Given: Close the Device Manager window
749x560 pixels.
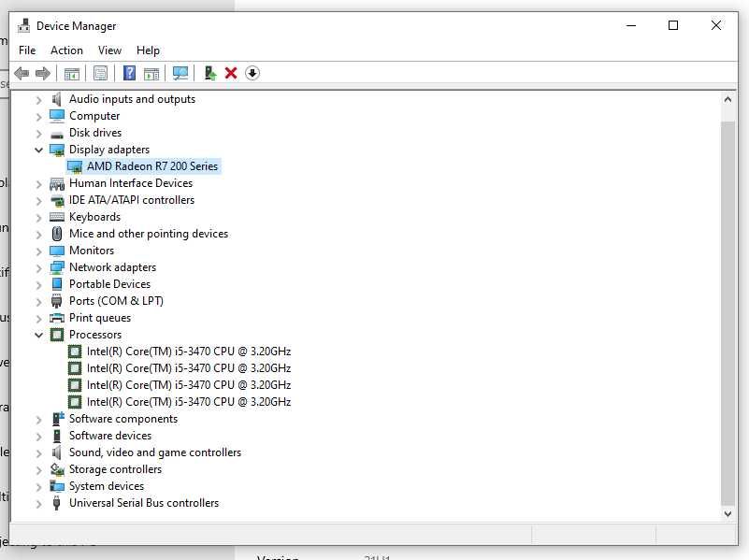Looking at the screenshot, I should (715, 25).
